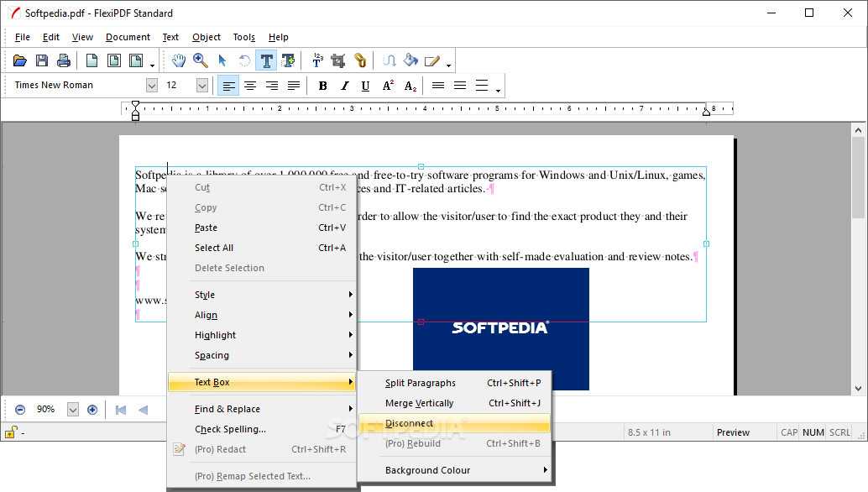Open the Times New Roman font dropdown

152,86
